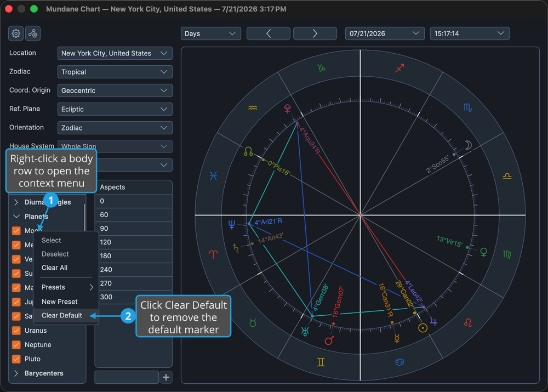Click the Virgo sign symbol
The height and width of the screenshot is (392, 548).
(507, 254)
